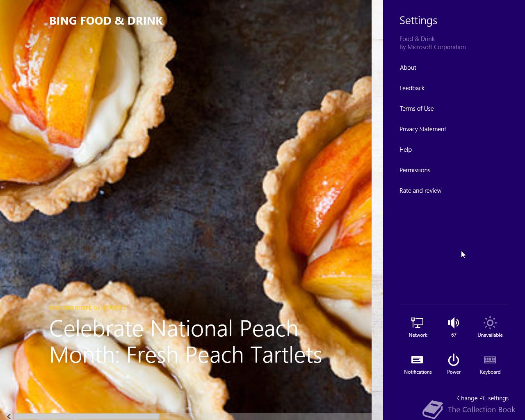Click the Bing Food & Drink title
The image size is (525, 420).
(x=106, y=21)
